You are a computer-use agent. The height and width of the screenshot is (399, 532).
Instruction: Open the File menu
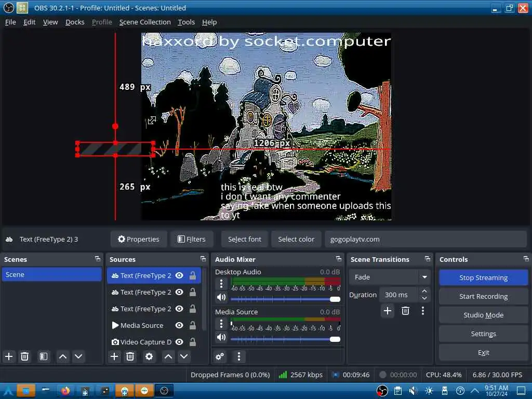10,22
